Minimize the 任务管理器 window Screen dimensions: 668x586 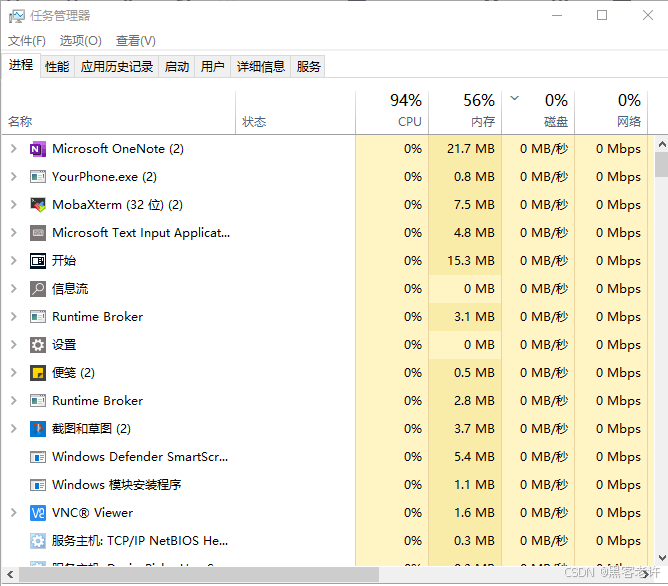pyautogui.click(x=557, y=15)
